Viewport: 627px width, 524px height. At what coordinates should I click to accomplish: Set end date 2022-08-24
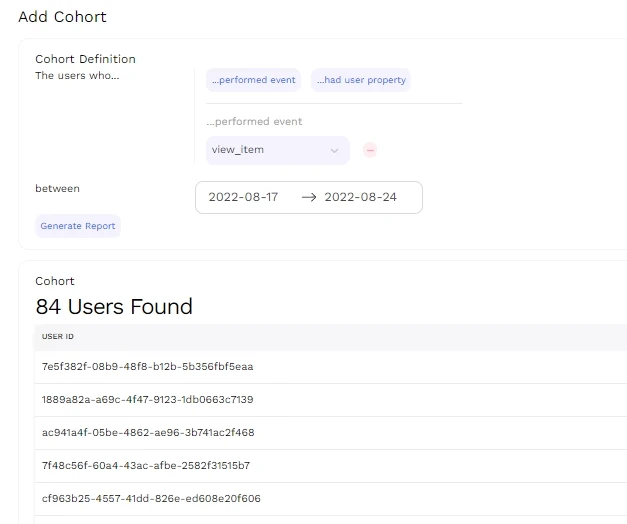[x=360, y=197]
